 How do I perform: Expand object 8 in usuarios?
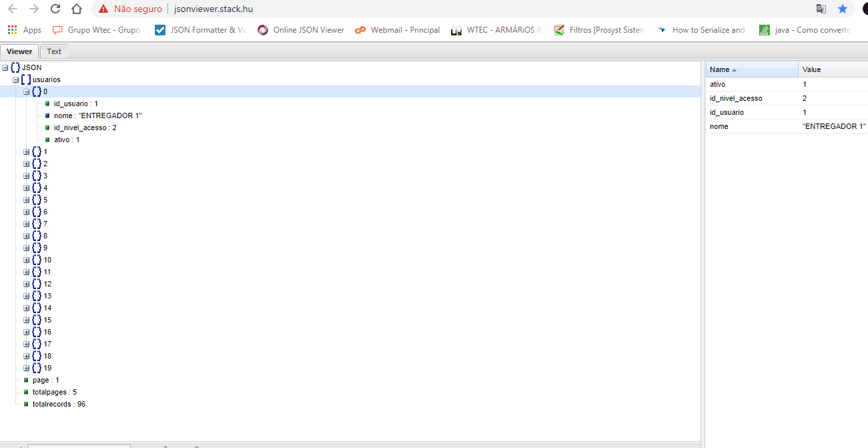pos(27,236)
